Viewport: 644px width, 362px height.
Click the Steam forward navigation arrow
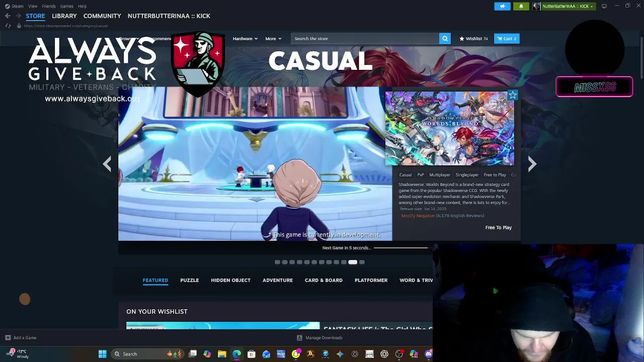click(18, 16)
